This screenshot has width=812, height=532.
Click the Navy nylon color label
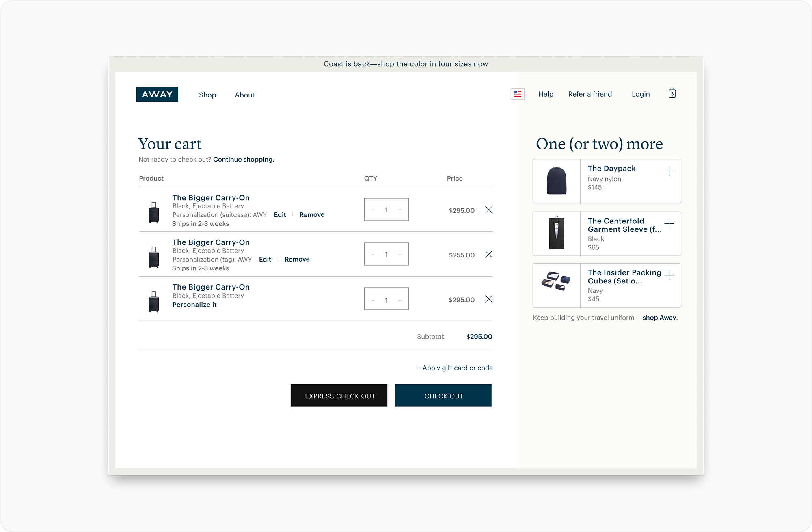[x=604, y=179]
